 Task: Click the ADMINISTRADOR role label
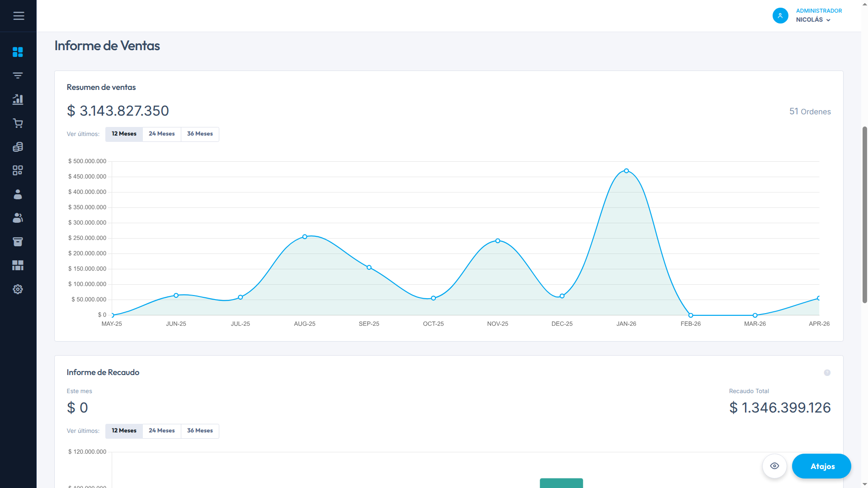819,11
